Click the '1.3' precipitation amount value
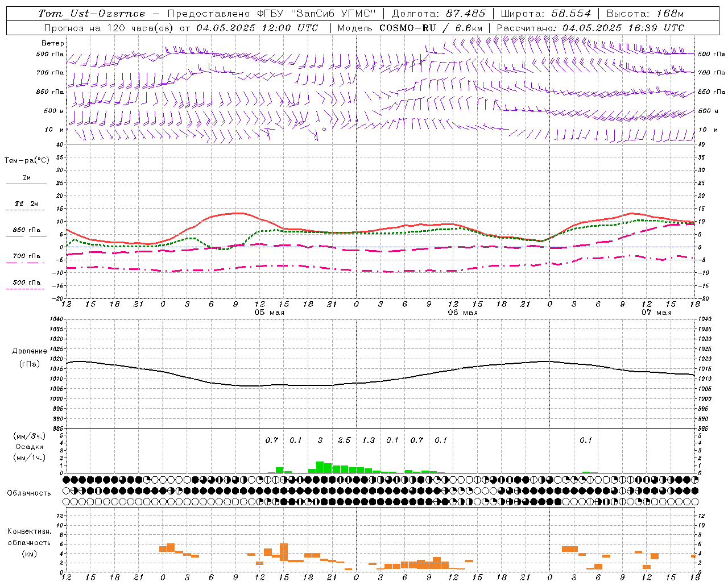 click(369, 440)
